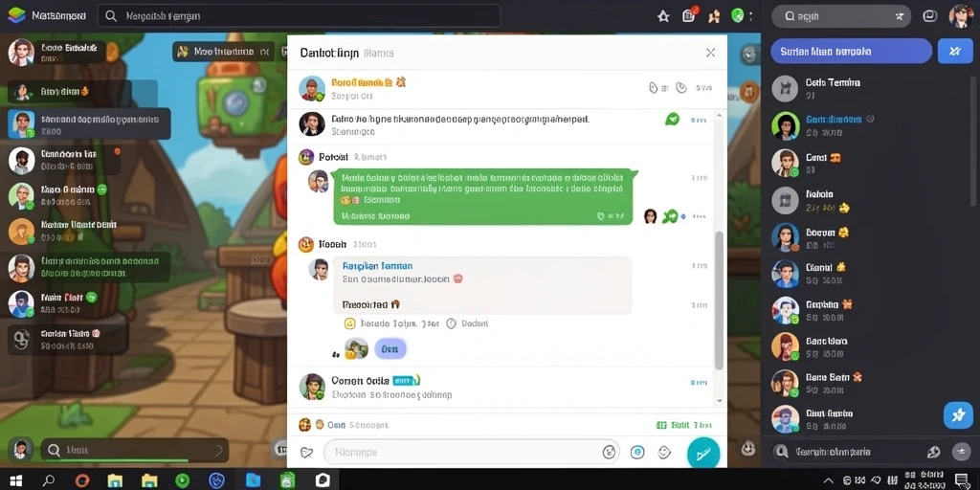
Task: Click the teal badge next to 'Oonan Ootla'
Action: (x=405, y=380)
